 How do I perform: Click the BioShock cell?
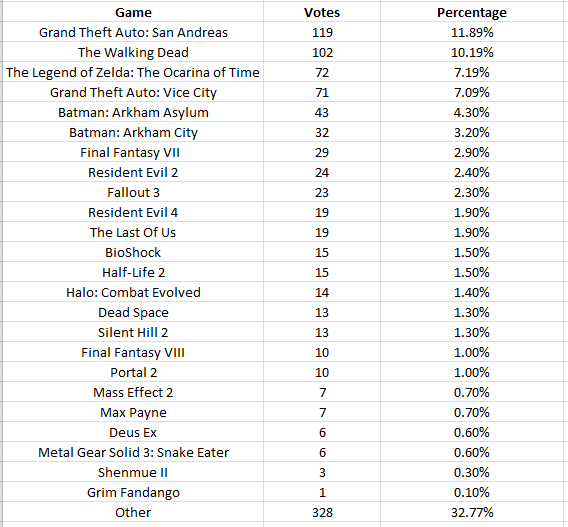coord(133,252)
